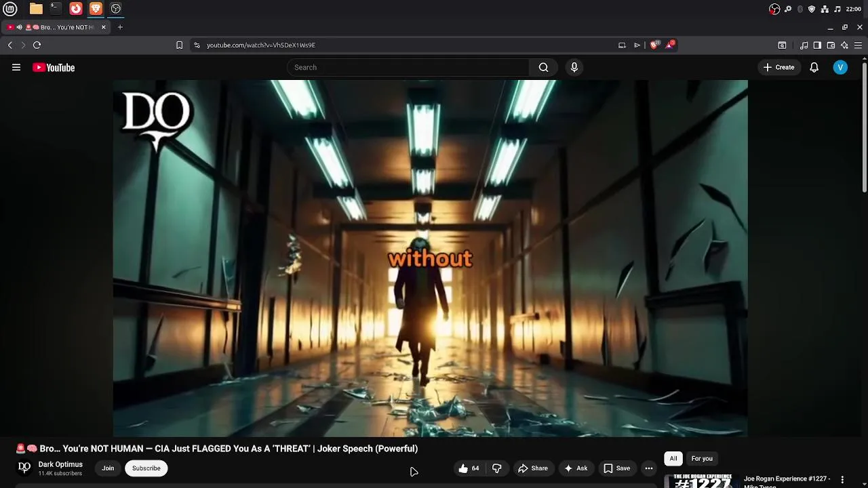This screenshot has height=488, width=868.
Task: Open Brave Shields lion icon
Action: pos(654,45)
